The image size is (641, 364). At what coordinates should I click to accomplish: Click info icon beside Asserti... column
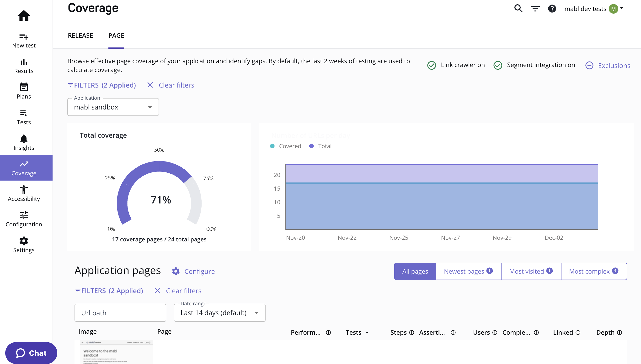pos(453,333)
